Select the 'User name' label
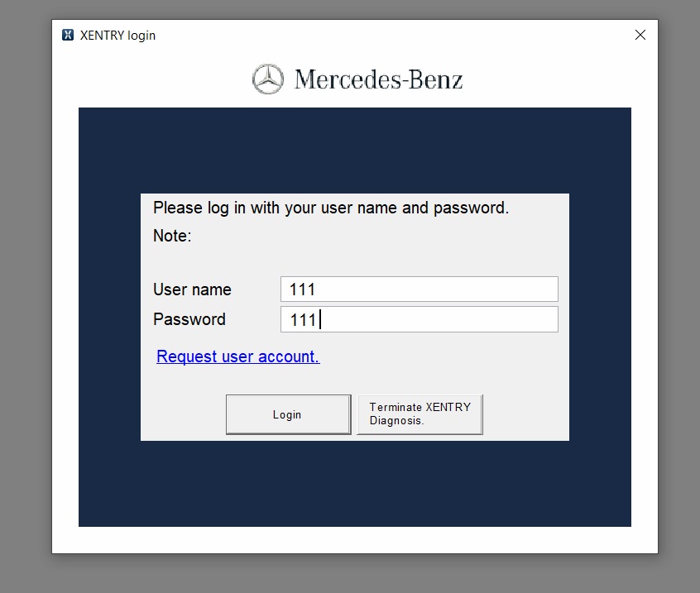The height and width of the screenshot is (593, 700). [192, 289]
